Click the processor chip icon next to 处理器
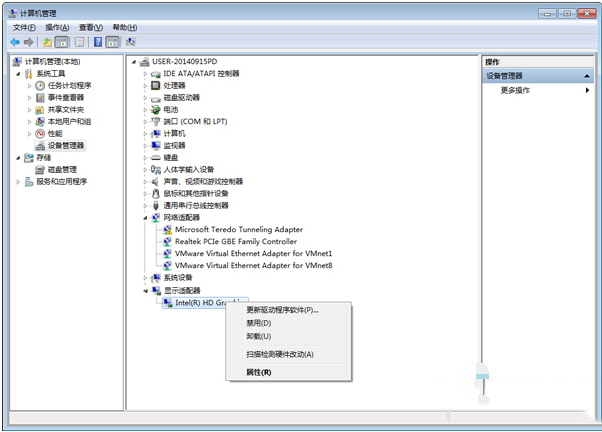 155,85
